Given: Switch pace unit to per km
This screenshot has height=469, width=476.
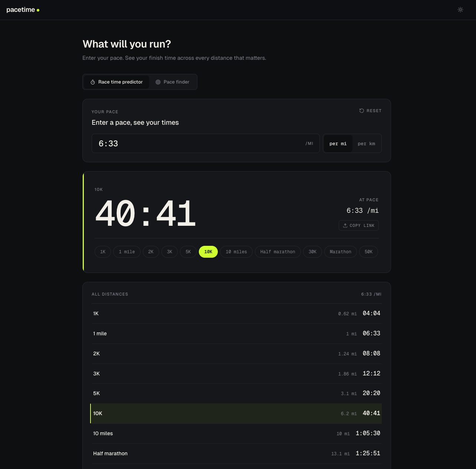Looking at the screenshot, I should coord(367,143).
